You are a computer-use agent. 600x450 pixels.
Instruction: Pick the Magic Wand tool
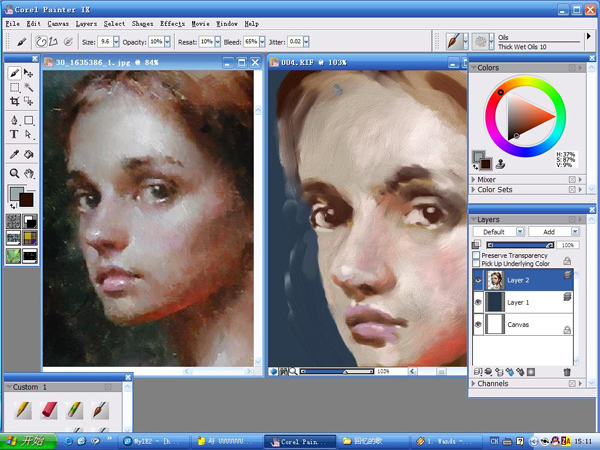(28, 87)
